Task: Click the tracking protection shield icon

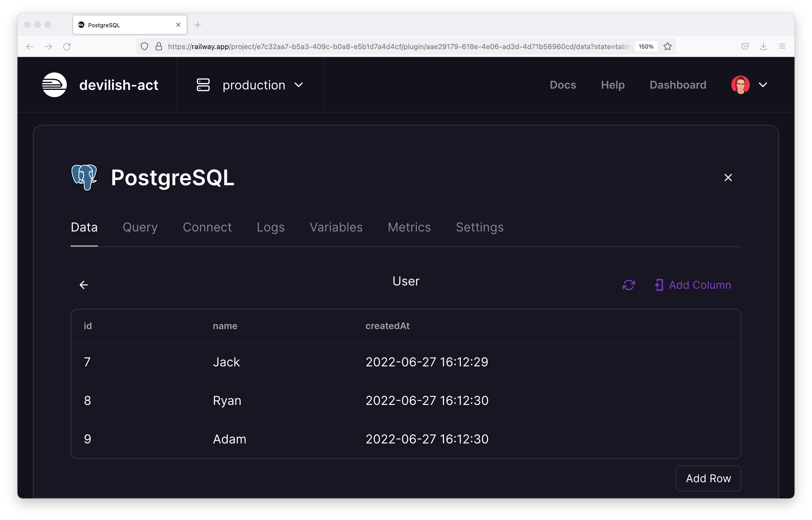Action: point(144,47)
